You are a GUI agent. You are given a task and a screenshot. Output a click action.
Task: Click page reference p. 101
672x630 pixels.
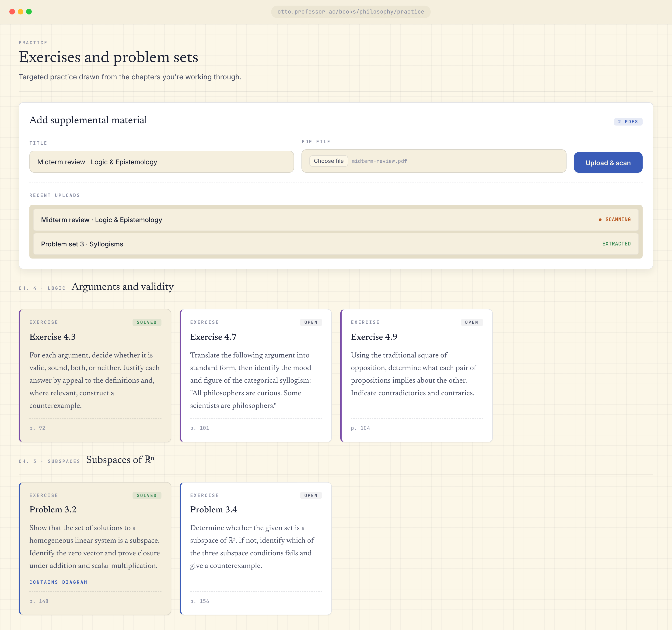coord(199,428)
